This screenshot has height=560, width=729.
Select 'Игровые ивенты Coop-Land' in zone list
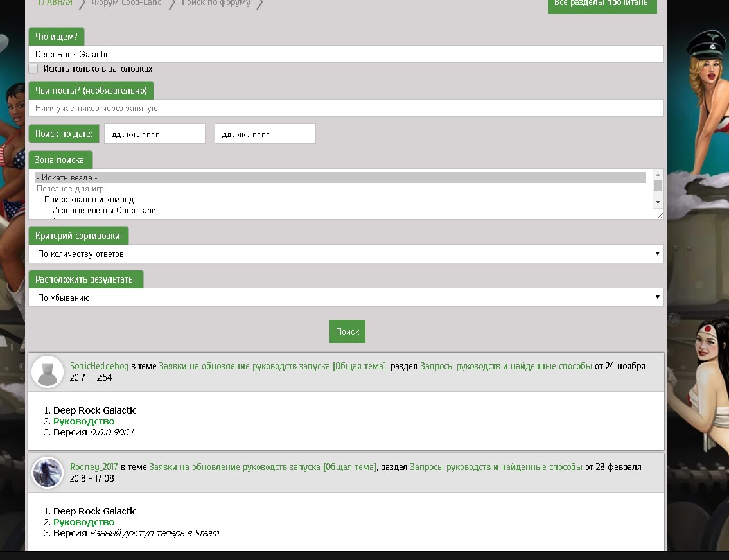pos(103,211)
